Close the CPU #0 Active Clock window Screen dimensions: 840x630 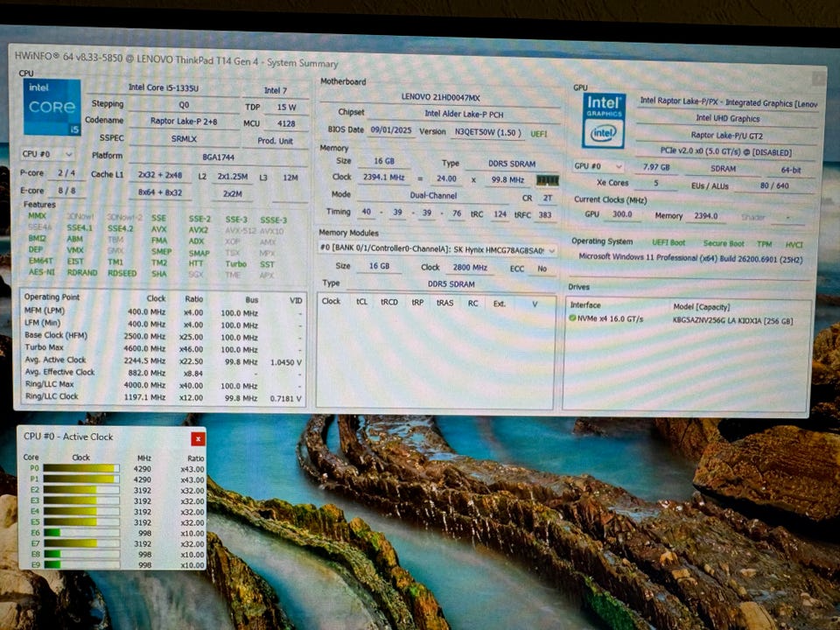(x=198, y=438)
